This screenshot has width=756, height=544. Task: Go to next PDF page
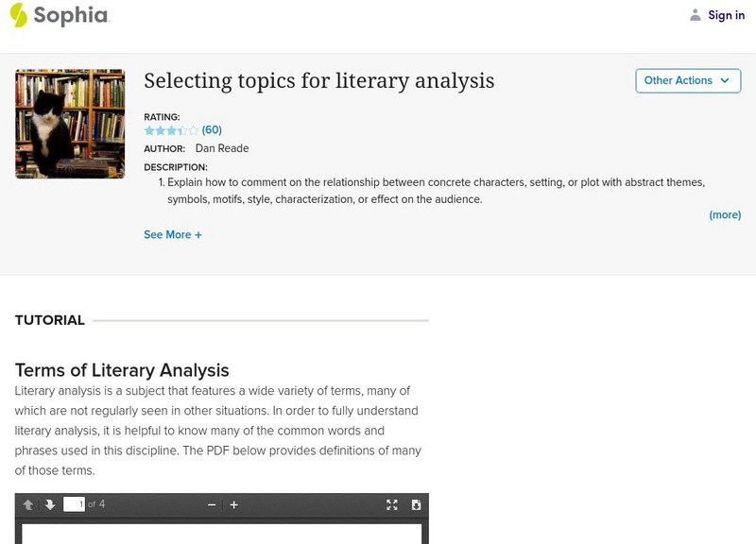[50, 505]
